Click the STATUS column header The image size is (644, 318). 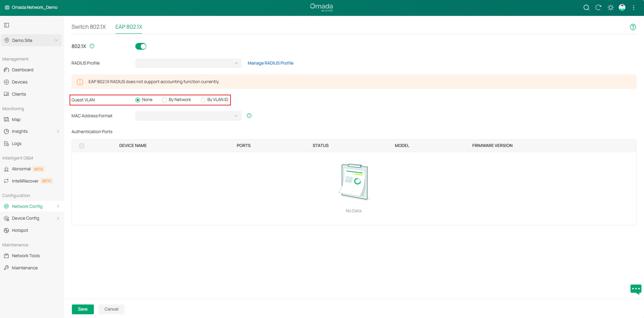pos(320,145)
